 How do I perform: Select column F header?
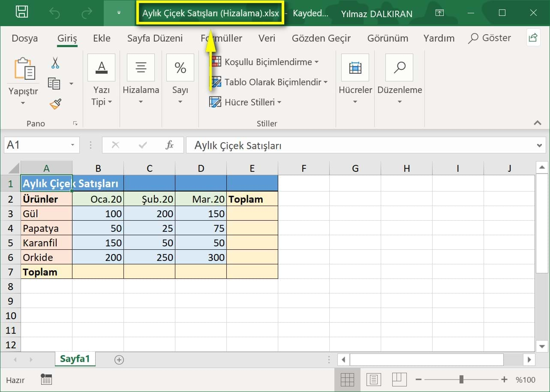click(x=304, y=168)
